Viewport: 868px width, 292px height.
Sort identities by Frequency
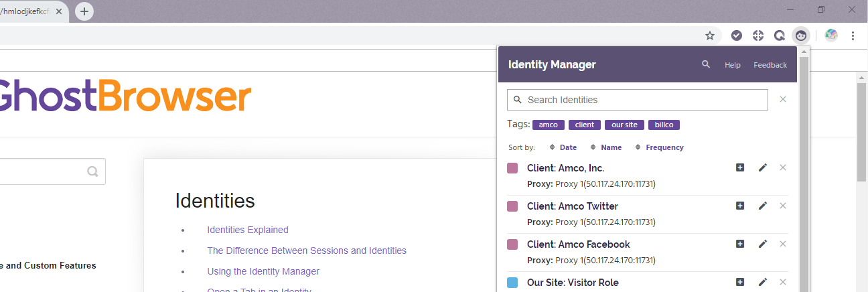659,147
